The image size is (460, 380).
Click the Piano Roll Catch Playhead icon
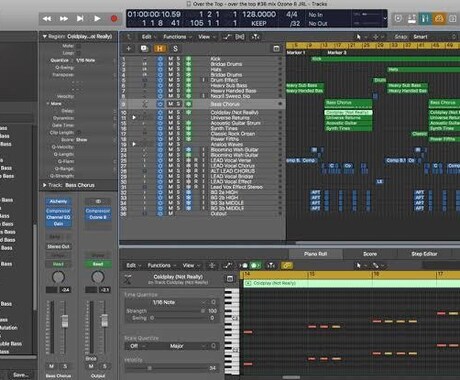(271, 266)
